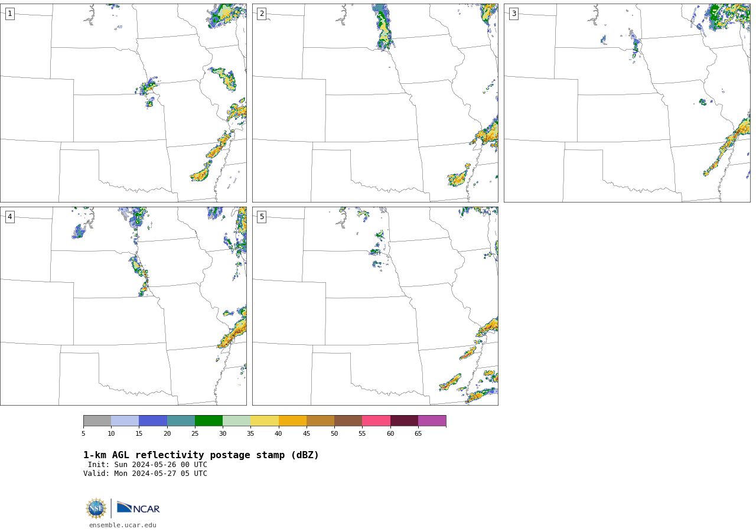756x532 pixels.
Task: Click the 1-km AGL reflectivity title
Action: tap(201, 455)
